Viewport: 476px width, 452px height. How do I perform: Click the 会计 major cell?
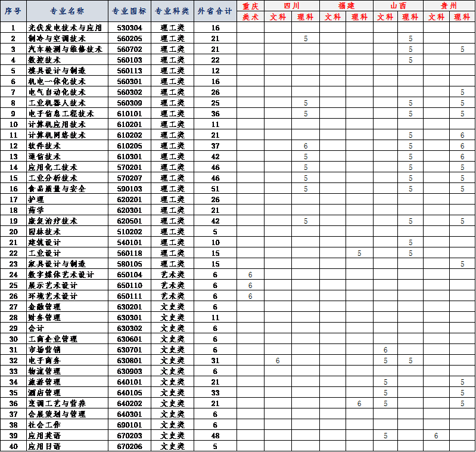[x=67, y=329]
